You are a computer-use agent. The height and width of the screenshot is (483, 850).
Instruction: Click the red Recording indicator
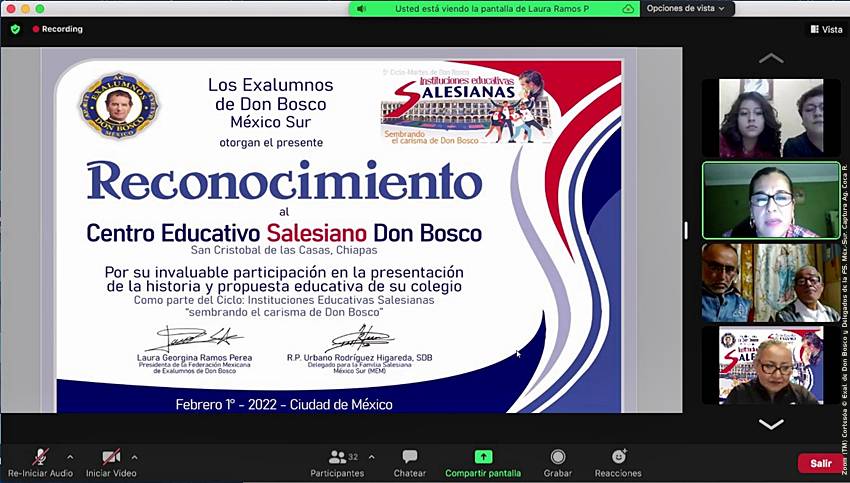click(58, 29)
